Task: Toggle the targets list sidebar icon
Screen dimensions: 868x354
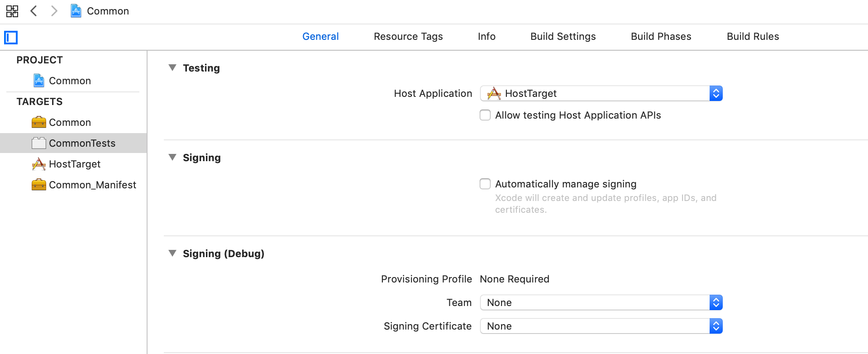Action: coord(11,38)
